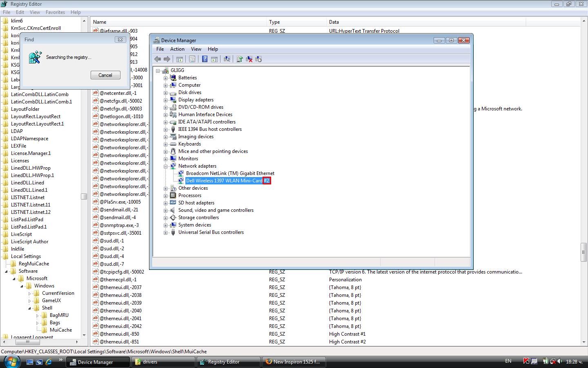
Task: Click the Other devices warning icon
Action: click(173, 188)
